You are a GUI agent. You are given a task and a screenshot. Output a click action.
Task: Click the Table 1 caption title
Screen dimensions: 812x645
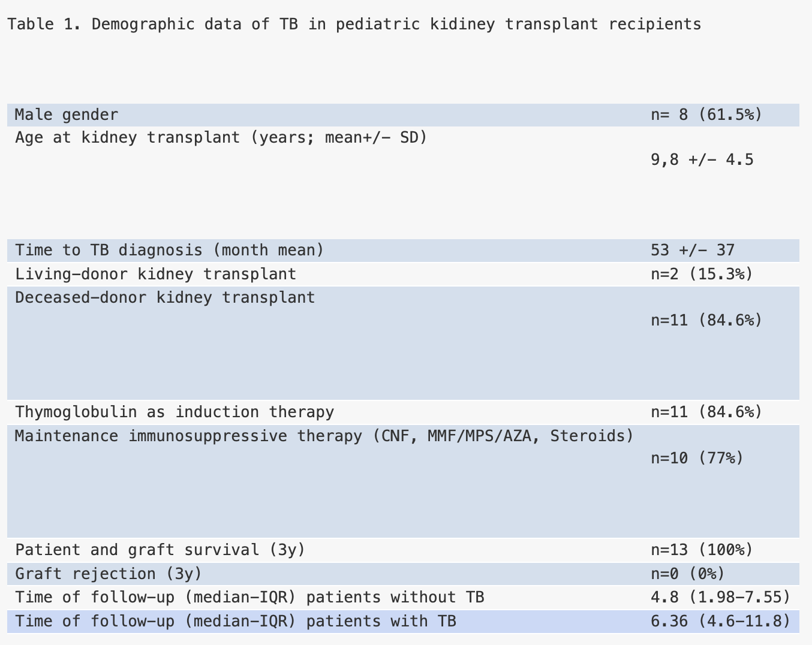tap(354, 25)
